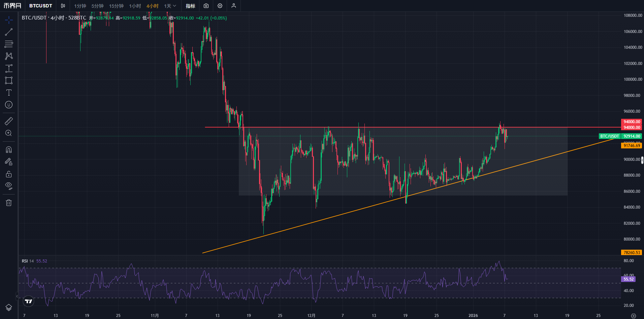Delete drawings with the trash icon
This screenshot has width=644, height=319.
click(x=9, y=203)
